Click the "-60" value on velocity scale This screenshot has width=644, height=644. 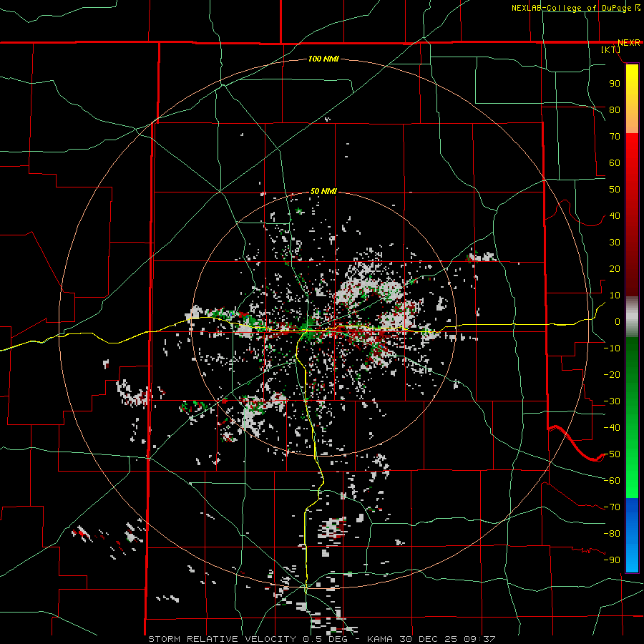pos(612,481)
